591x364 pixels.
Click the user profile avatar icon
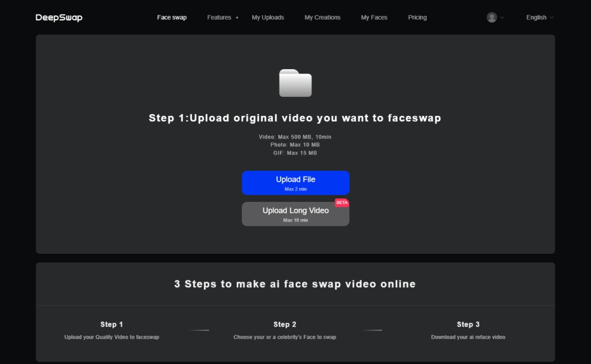click(x=492, y=17)
